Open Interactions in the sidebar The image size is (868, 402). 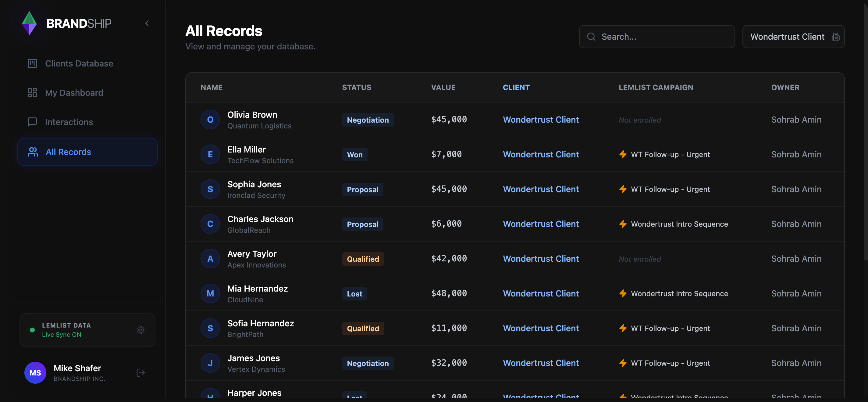click(x=69, y=122)
